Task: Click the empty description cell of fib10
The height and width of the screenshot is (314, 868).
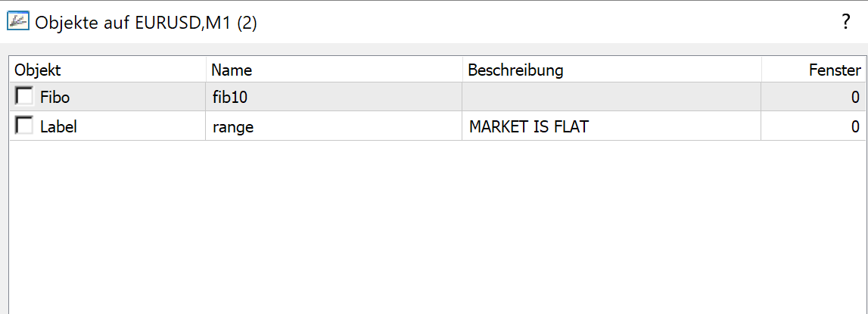Action: [x=611, y=97]
